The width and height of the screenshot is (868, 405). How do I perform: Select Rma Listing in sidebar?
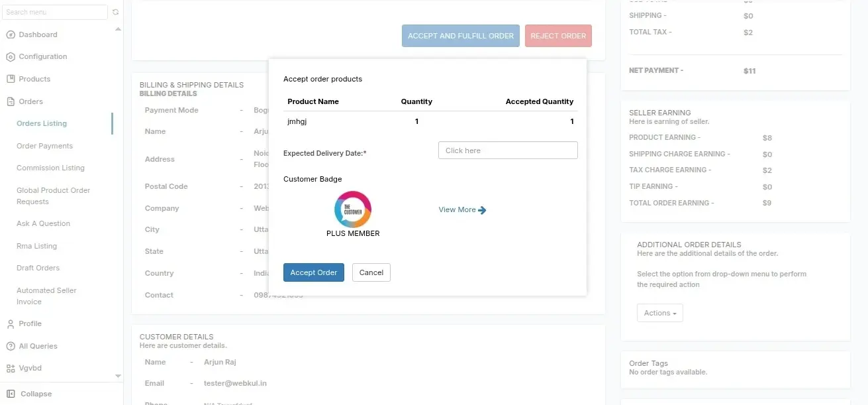point(36,246)
